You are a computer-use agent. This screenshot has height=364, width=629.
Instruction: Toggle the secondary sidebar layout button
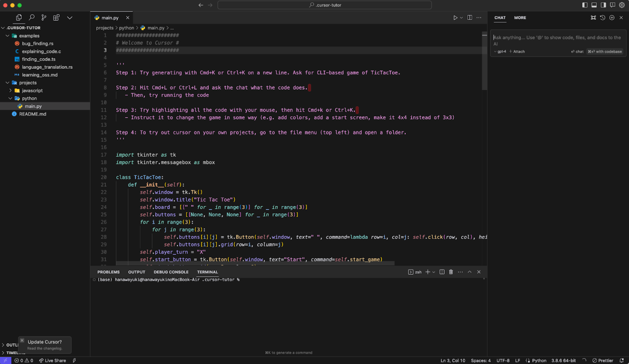click(x=603, y=5)
